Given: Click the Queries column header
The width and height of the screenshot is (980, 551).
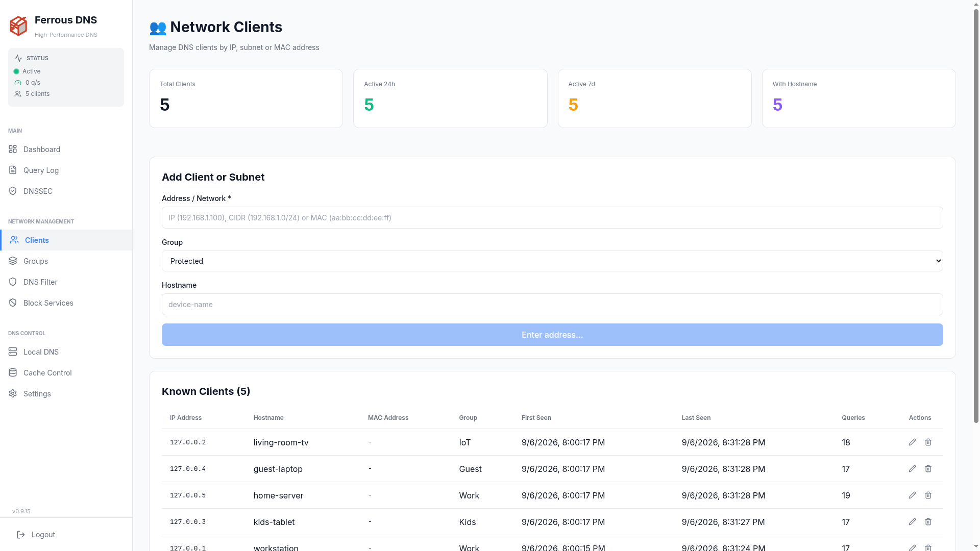Looking at the screenshot, I should [x=853, y=418].
